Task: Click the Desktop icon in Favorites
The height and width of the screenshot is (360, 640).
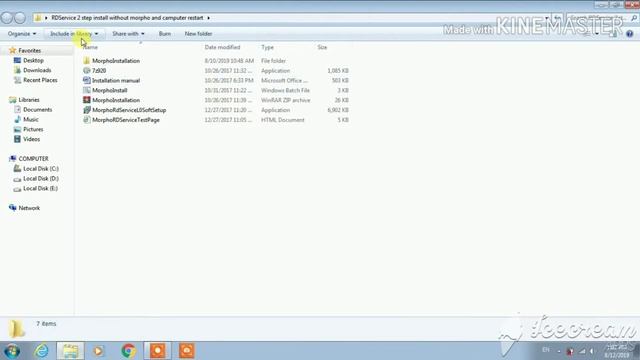Action: coord(17,60)
